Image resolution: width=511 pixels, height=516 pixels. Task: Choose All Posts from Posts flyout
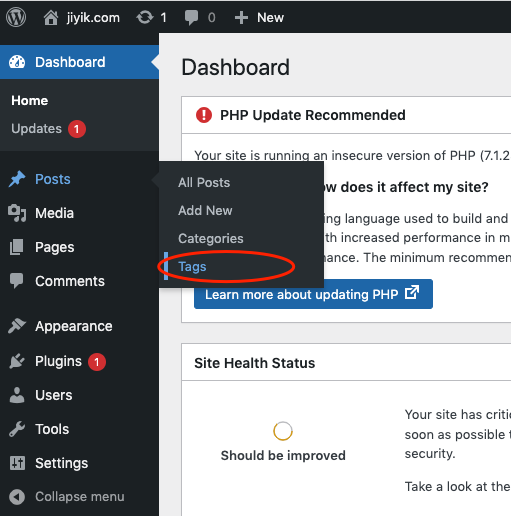pyautogui.click(x=204, y=182)
